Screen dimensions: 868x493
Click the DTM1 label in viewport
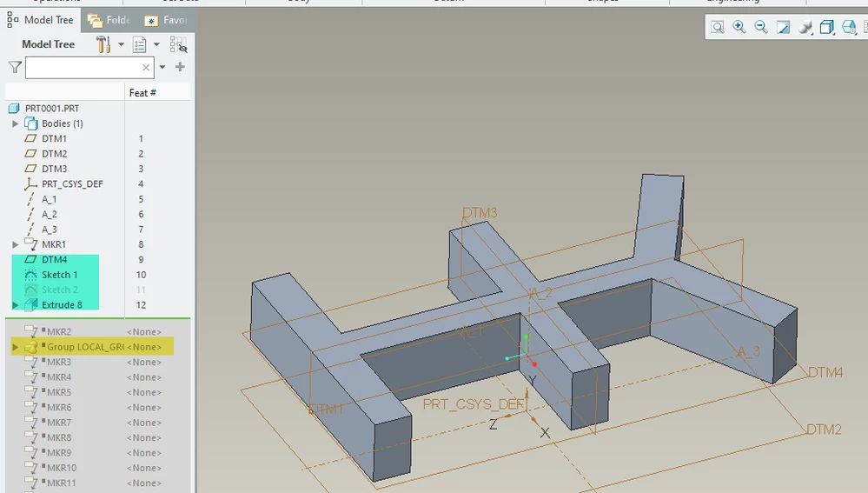(326, 410)
